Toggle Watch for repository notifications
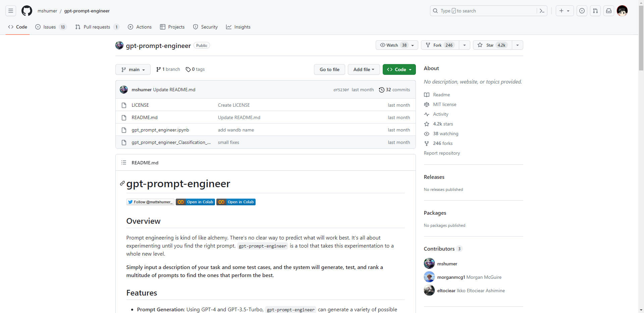Image resolution: width=644 pixels, height=313 pixels. [393, 45]
